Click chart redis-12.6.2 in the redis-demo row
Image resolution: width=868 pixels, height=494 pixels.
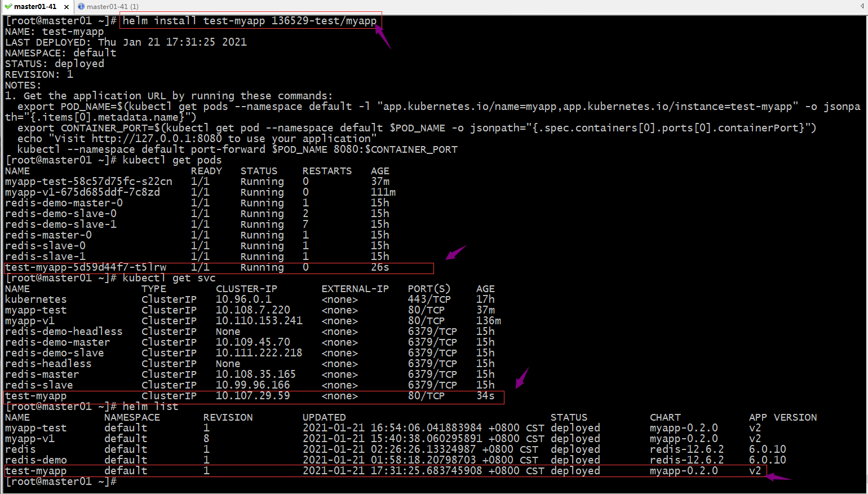tap(687, 460)
